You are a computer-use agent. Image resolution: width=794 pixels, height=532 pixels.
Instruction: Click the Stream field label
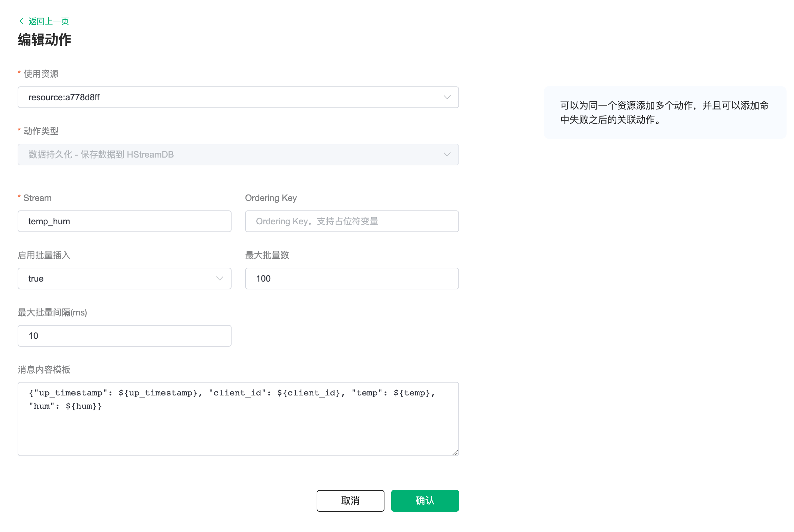37,198
